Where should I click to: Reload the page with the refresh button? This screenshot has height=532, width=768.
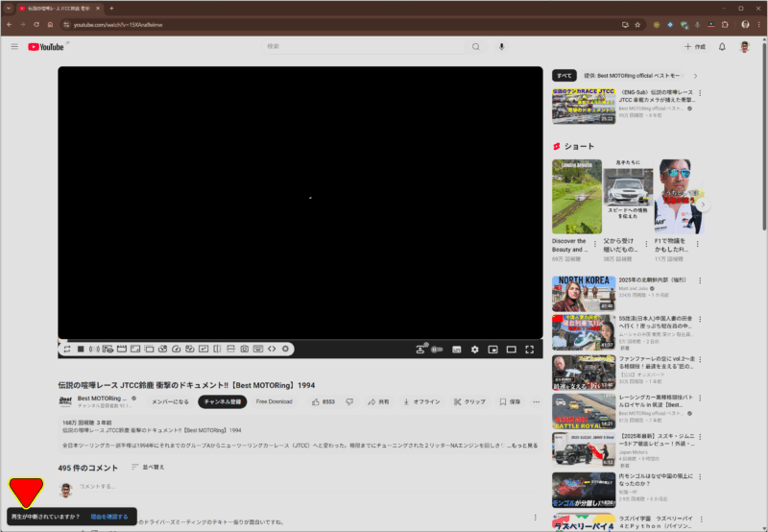[36, 25]
